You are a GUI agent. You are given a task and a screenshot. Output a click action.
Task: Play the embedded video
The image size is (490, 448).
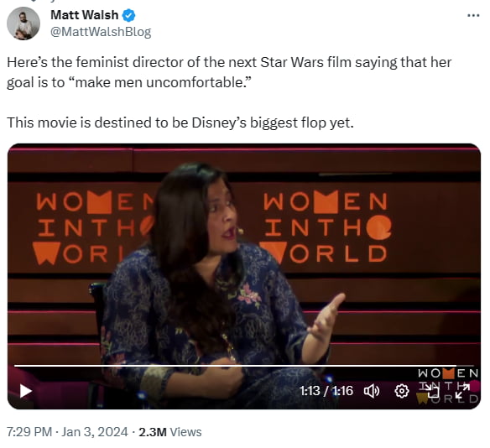26,391
